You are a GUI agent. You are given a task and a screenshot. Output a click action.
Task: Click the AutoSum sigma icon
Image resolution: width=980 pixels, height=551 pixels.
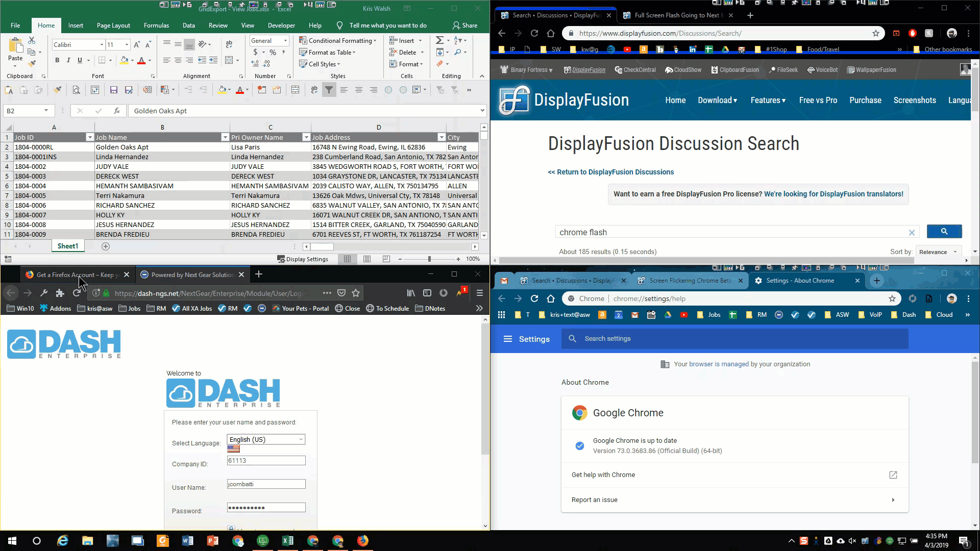pyautogui.click(x=439, y=40)
